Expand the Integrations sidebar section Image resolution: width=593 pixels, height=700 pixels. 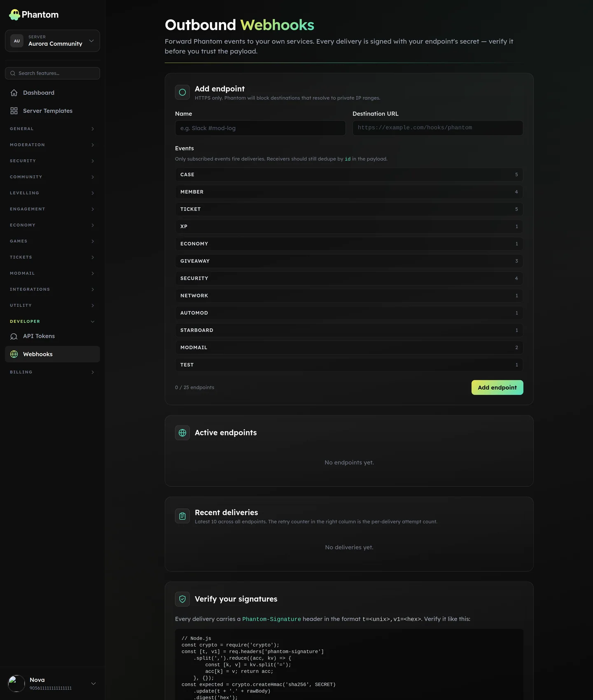pos(52,289)
